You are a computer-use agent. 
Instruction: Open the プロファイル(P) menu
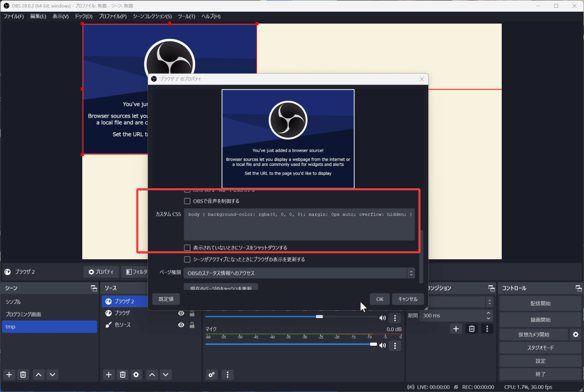coord(112,17)
